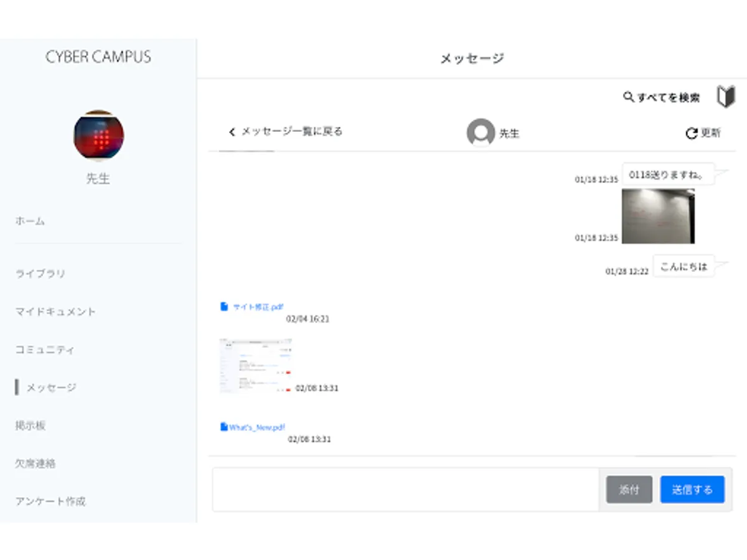Select メッセージ in the sidebar
The width and height of the screenshot is (747, 560).
[x=51, y=388]
